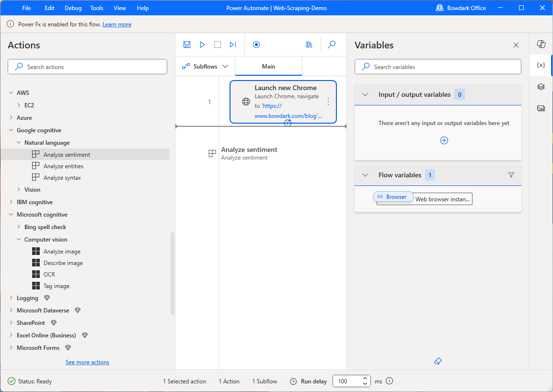The height and width of the screenshot is (392, 553).
Task: Expand the Bing spell check subgroup
Action: [x=19, y=227]
